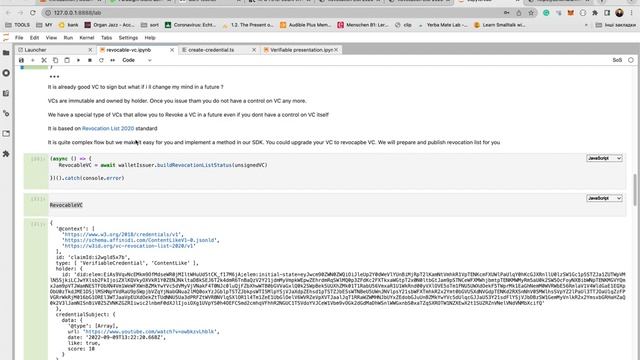The width and height of the screenshot is (640, 360).
Task: Open the tabs panel sidebar icon
Action: 6,133
